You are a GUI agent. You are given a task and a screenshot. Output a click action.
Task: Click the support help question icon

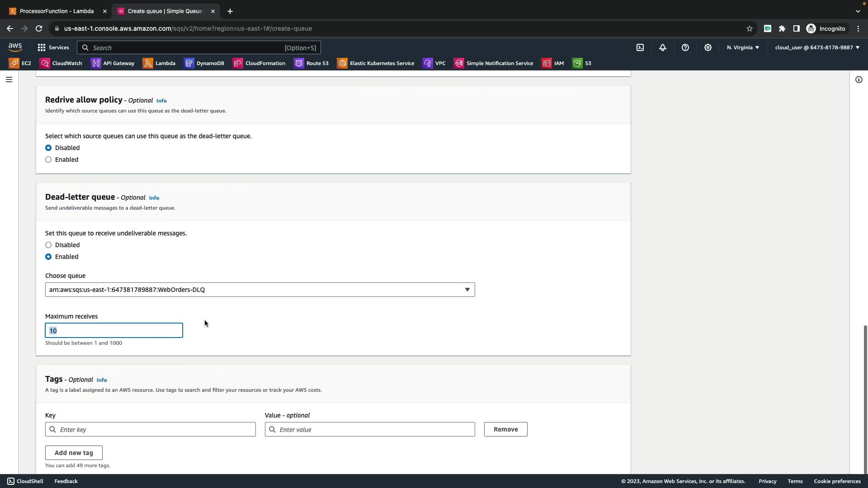685,47
